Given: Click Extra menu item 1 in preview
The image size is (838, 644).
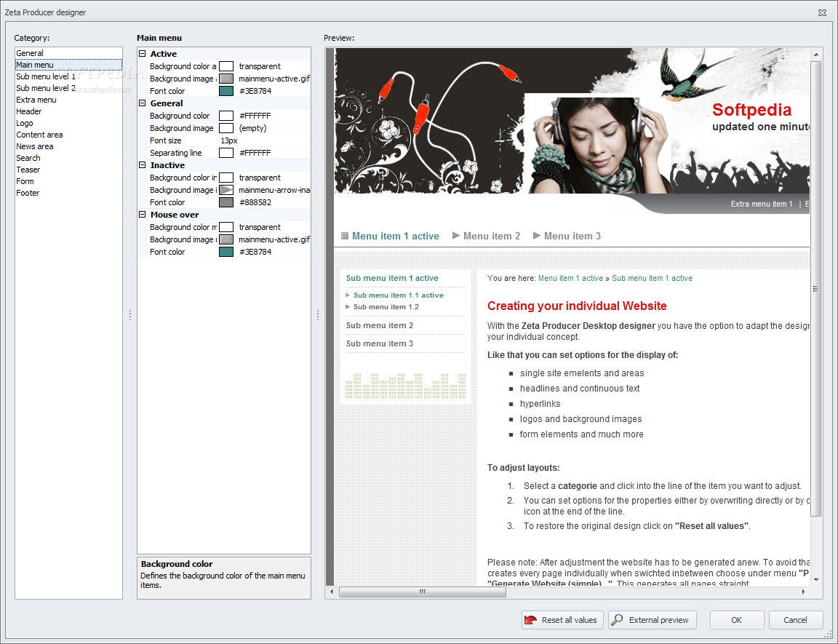Looking at the screenshot, I should point(762,204).
